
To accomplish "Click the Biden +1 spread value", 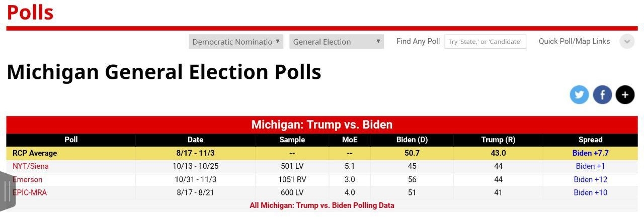I will pos(590,166).
